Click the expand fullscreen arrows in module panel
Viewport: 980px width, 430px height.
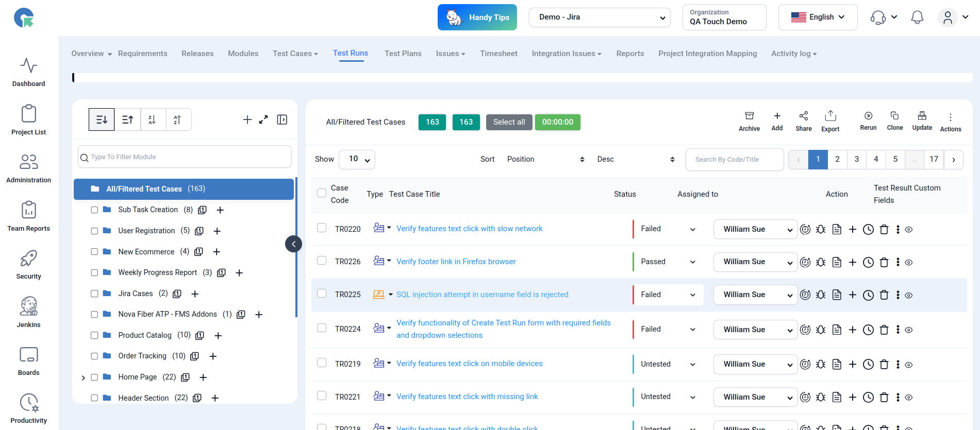point(263,119)
